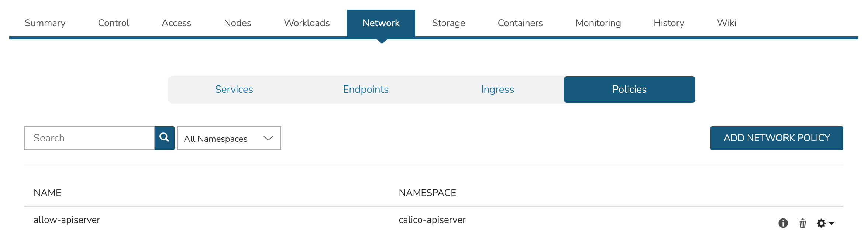Delete allow-apiserver using the trash icon
Viewport: 868px width, 252px height.
point(802,223)
